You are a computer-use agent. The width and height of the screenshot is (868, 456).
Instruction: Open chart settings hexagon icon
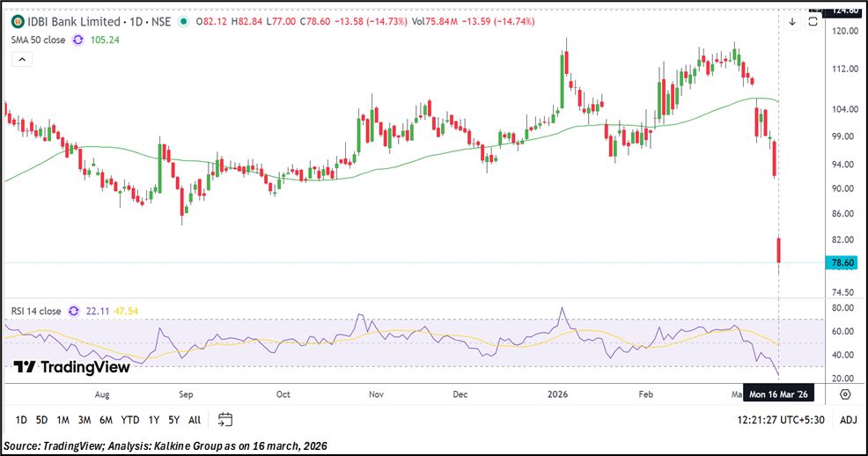845,393
